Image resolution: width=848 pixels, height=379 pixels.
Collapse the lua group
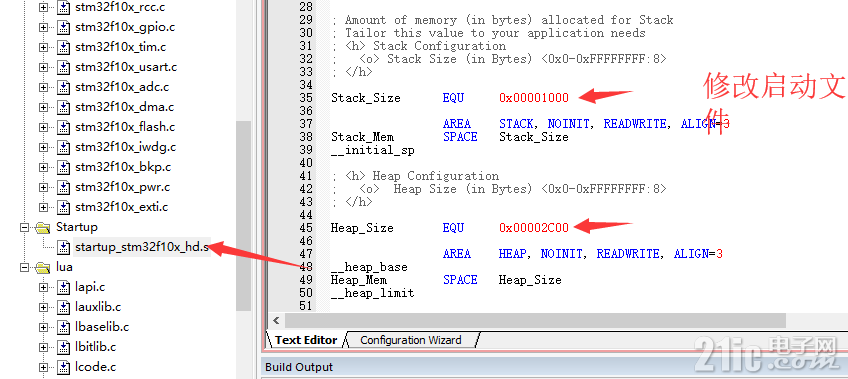[24, 268]
